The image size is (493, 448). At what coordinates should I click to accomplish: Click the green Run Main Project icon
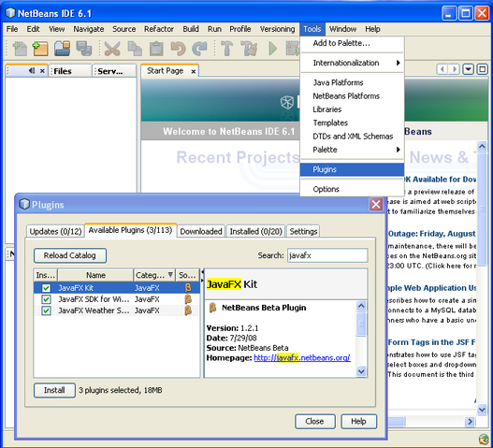[x=272, y=49]
